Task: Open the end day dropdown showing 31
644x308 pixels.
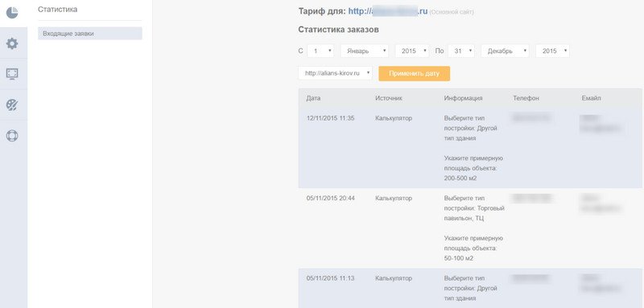Action: 461,51
